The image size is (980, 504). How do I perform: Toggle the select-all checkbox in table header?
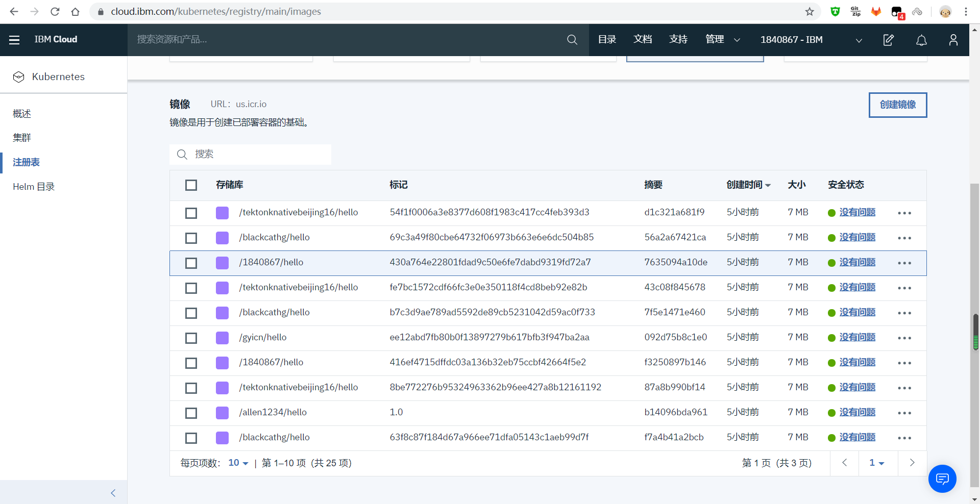click(x=191, y=185)
